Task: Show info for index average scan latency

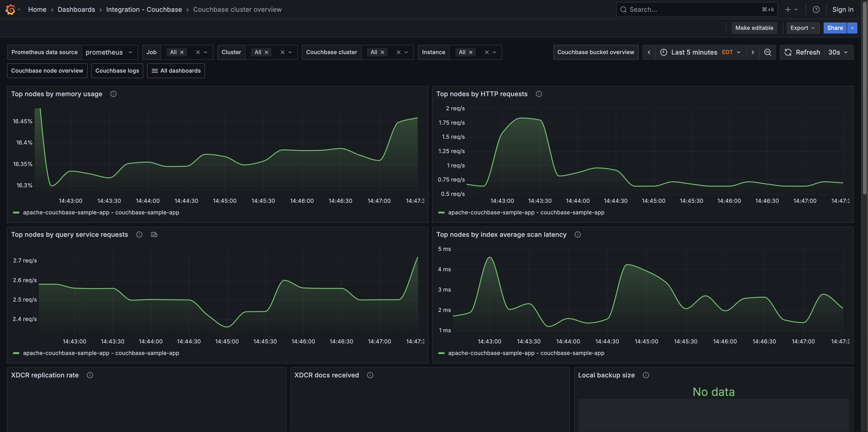Action: 577,235
